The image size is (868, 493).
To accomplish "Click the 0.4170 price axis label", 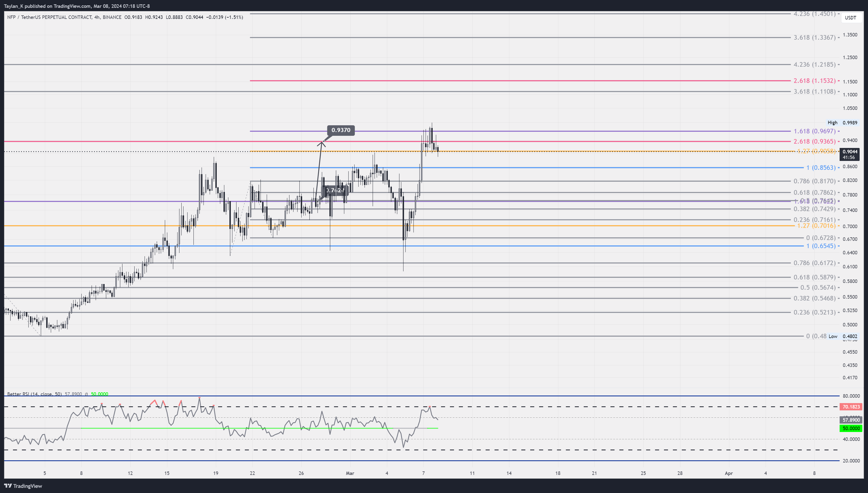I will pyautogui.click(x=850, y=377).
